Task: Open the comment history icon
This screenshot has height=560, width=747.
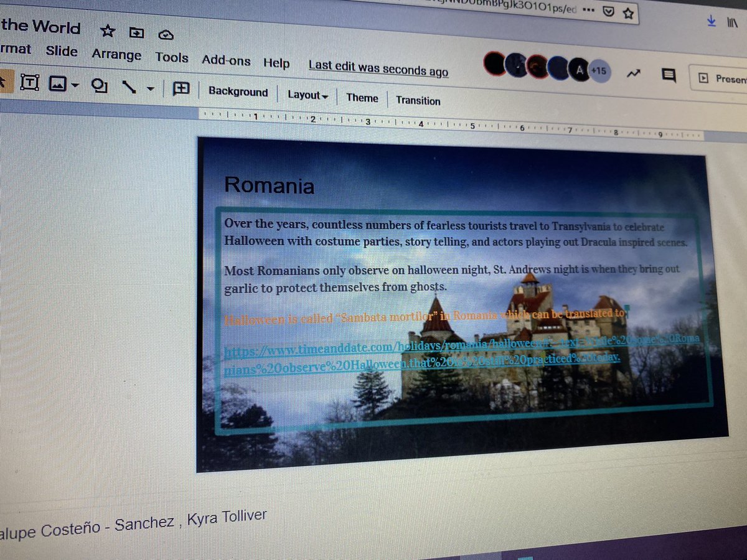Action: (x=669, y=76)
